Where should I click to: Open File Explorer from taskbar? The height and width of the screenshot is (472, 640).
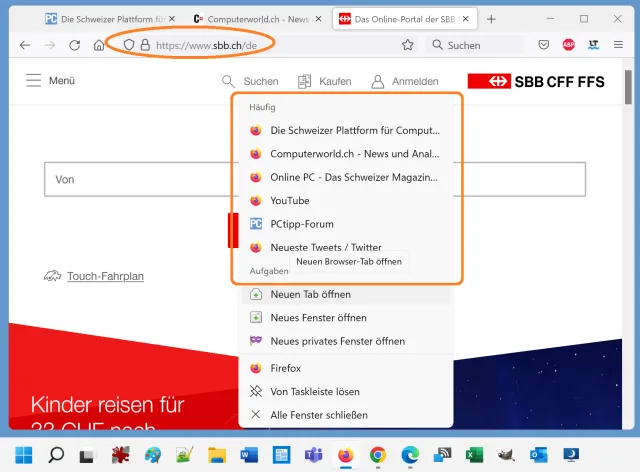point(217,455)
